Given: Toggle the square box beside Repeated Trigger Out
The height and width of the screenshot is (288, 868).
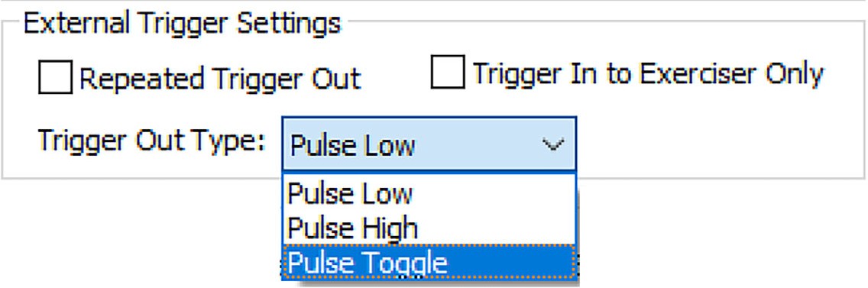Looking at the screenshot, I should coord(55,77).
